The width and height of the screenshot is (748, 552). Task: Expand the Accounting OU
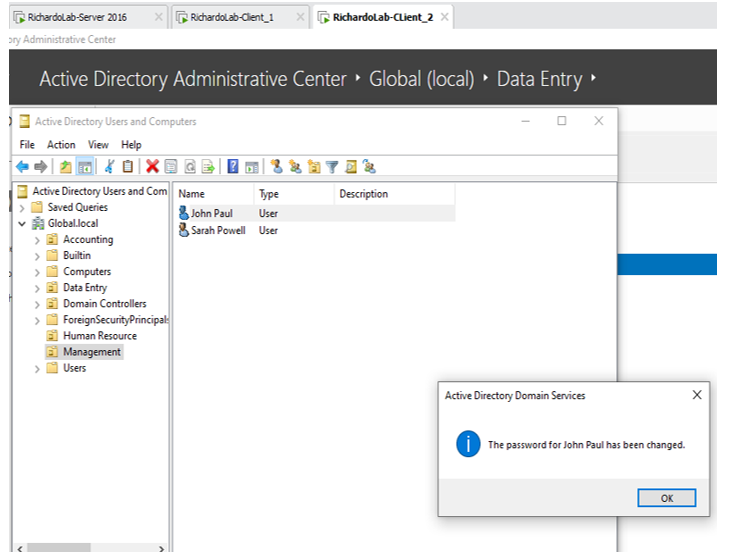click(x=37, y=240)
